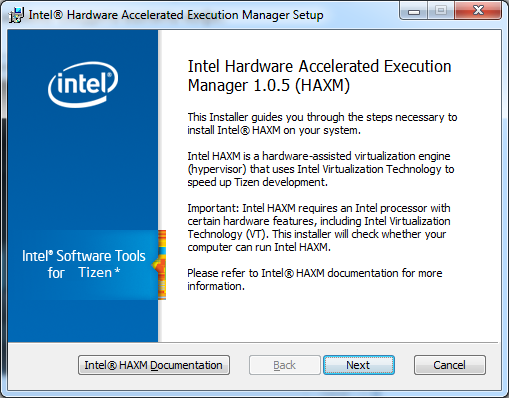Close the setup window with the red X
509x398 pixels.
478,11
